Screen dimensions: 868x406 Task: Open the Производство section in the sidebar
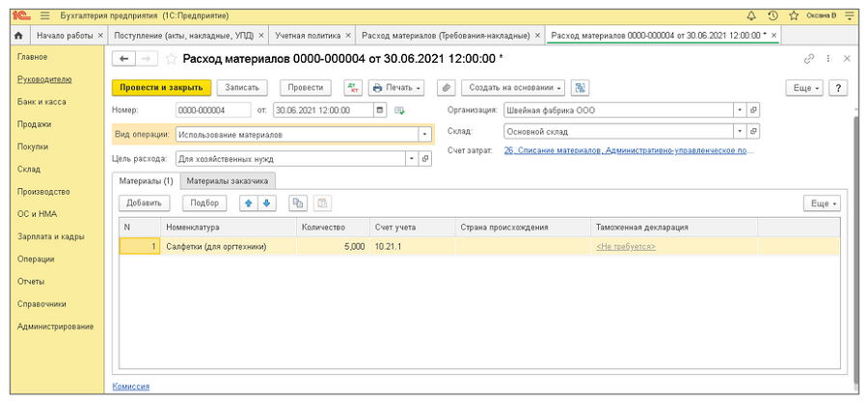[x=44, y=191]
